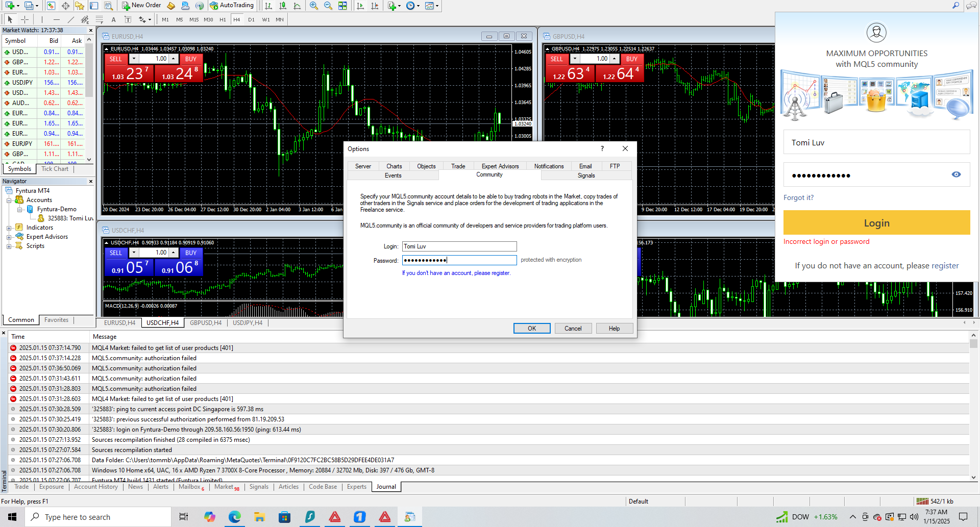Click OK in the Options dialog
The width and height of the screenshot is (980, 527).
[x=532, y=329]
